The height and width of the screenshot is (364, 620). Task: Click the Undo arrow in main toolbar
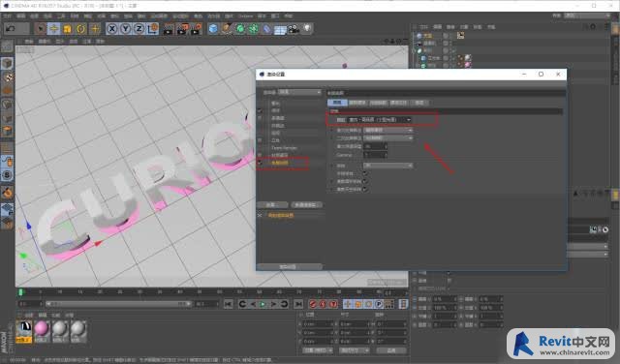[11, 28]
